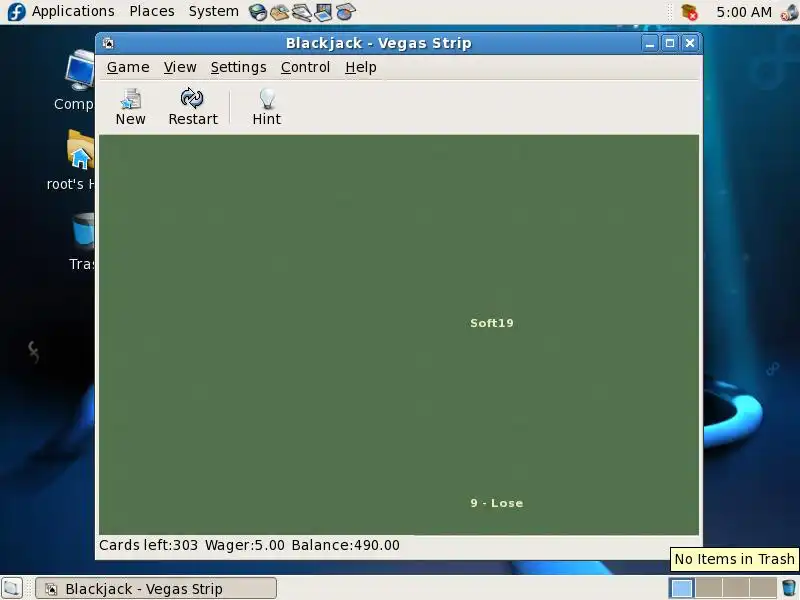Screen dimensions: 800x600
Task: Maximize the Blackjack window
Action: click(670, 43)
